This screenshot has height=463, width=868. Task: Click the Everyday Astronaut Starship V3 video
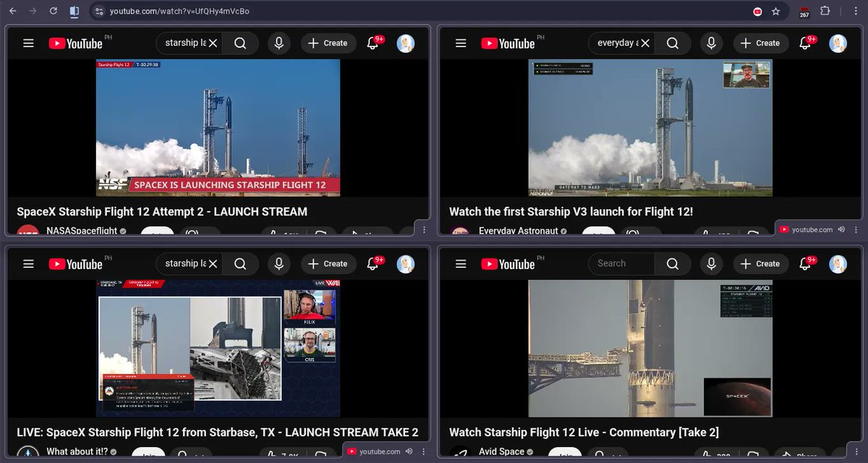pyautogui.click(x=650, y=128)
